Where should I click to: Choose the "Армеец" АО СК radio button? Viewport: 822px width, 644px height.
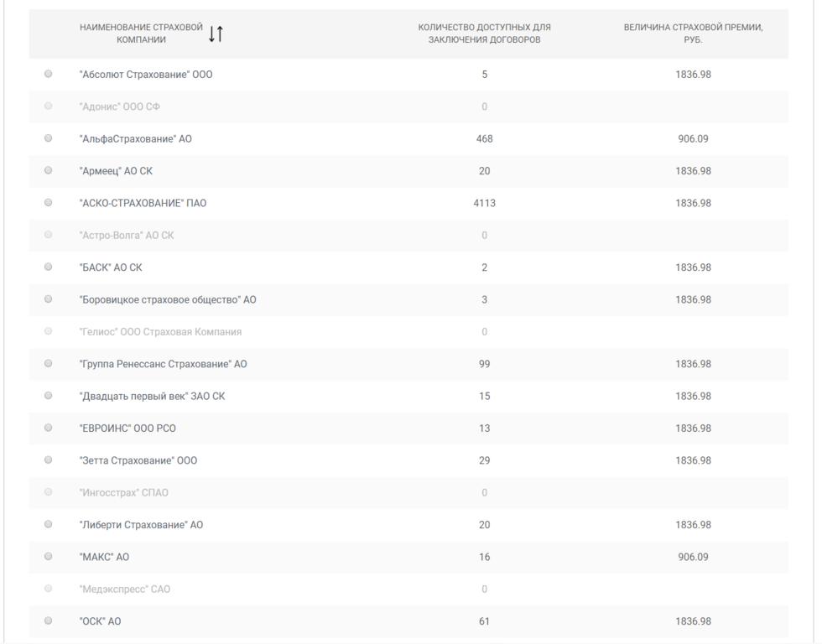click(48, 171)
